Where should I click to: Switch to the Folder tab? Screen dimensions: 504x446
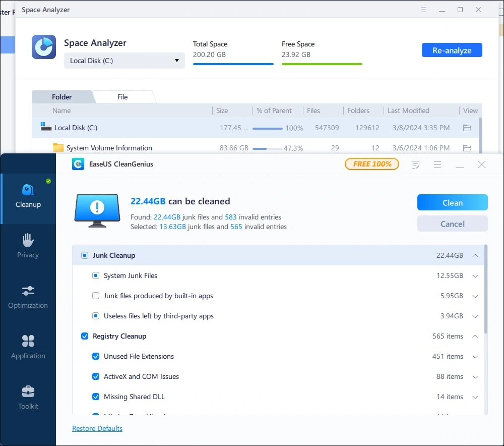pyautogui.click(x=61, y=97)
